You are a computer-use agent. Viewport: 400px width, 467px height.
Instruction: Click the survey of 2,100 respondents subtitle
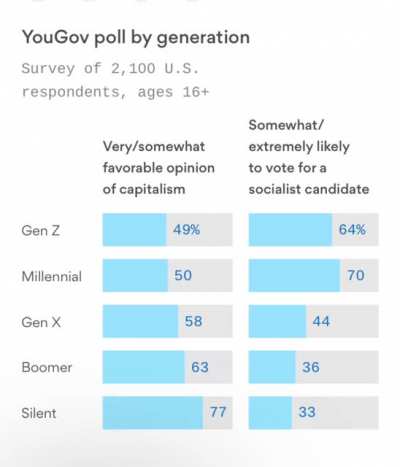[x=115, y=80]
